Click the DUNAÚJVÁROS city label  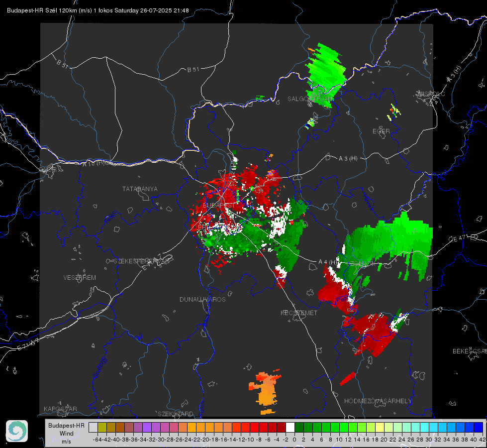202,299
